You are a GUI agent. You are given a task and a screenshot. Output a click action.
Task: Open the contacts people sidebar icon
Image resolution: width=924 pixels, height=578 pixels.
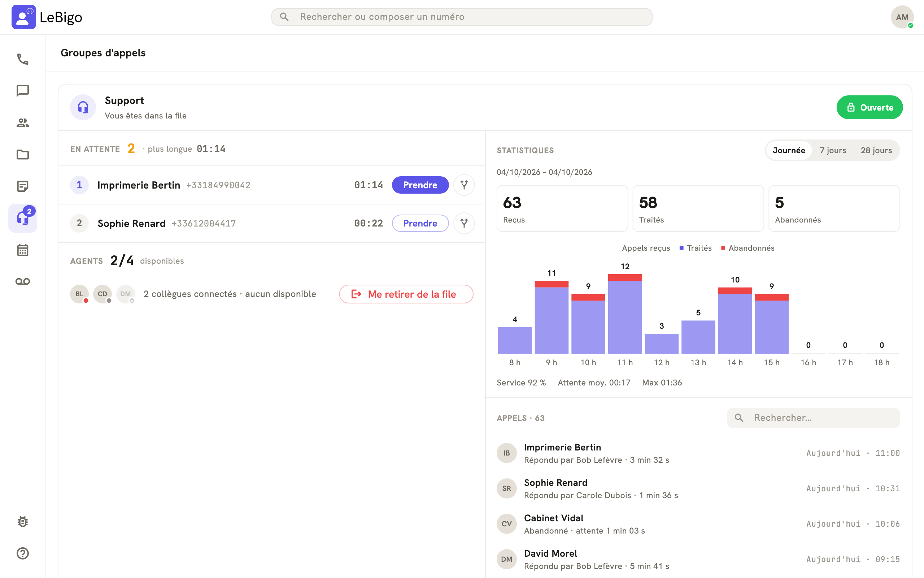(22, 123)
